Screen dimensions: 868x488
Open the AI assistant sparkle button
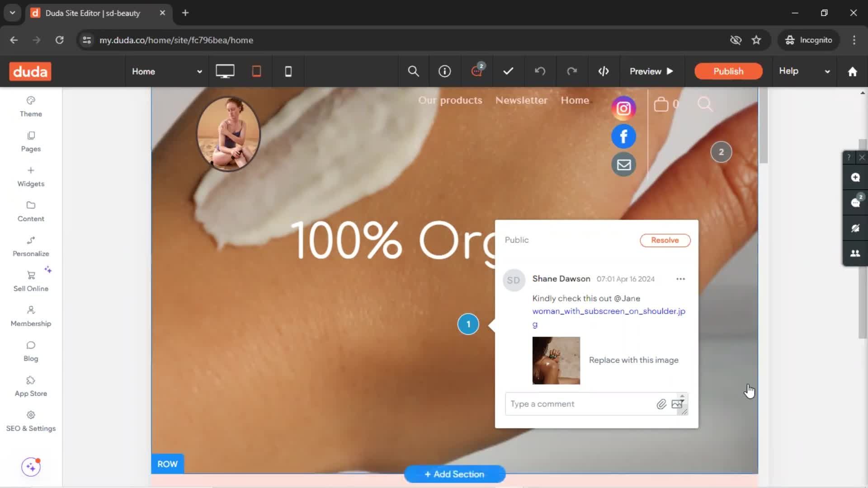(31, 467)
